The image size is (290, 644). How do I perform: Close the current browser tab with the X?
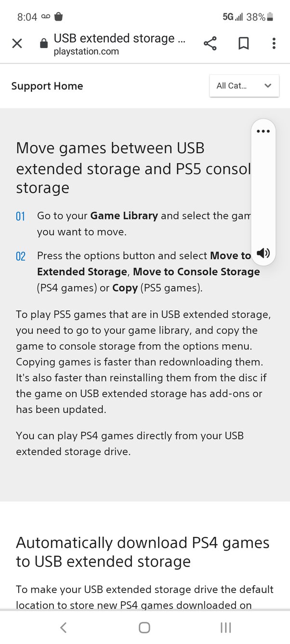tap(17, 43)
